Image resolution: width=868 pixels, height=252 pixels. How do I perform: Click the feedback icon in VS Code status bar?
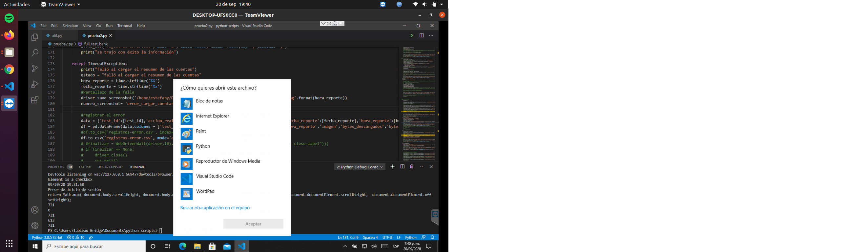click(424, 238)
